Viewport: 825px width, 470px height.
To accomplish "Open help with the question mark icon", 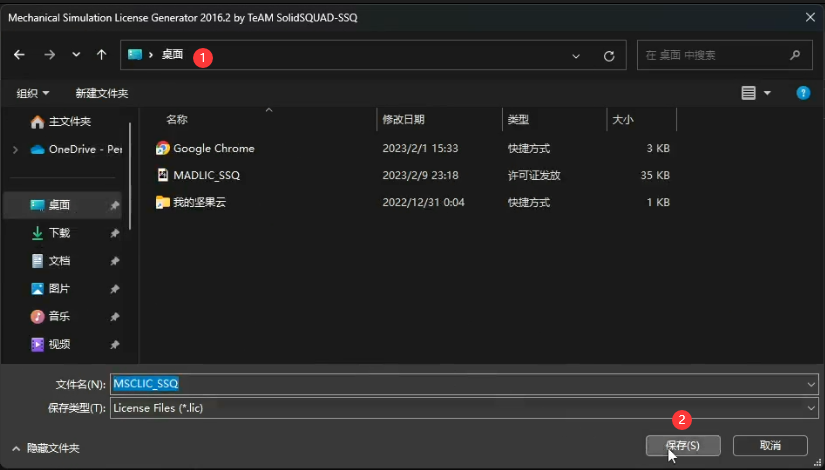I will pyautogui.click(x=803, y=93).
